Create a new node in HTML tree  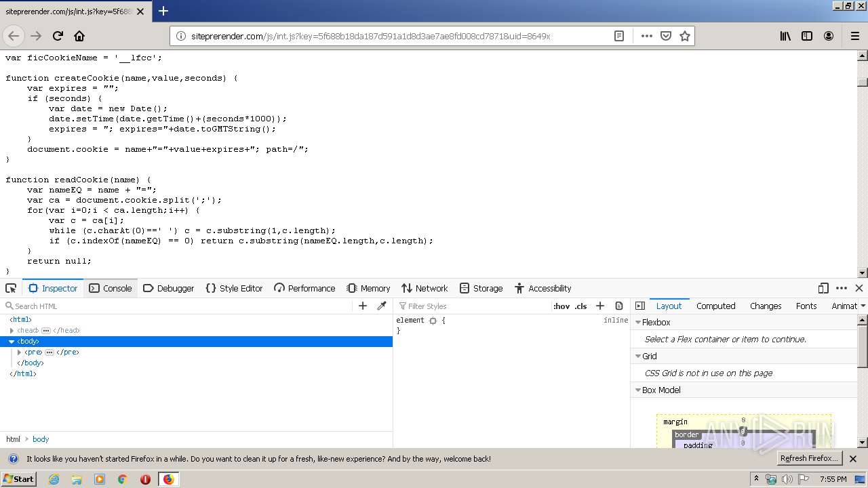click(363, 306)
